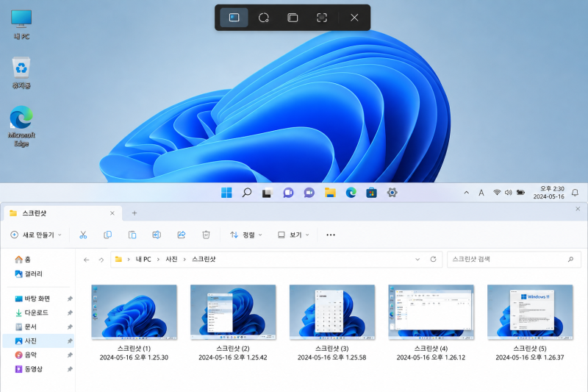The height and width of the screenshot is (392, 588).
Task: Close the 스크린샷 tab
Action: pyautogui.click(x=112, y=213)
